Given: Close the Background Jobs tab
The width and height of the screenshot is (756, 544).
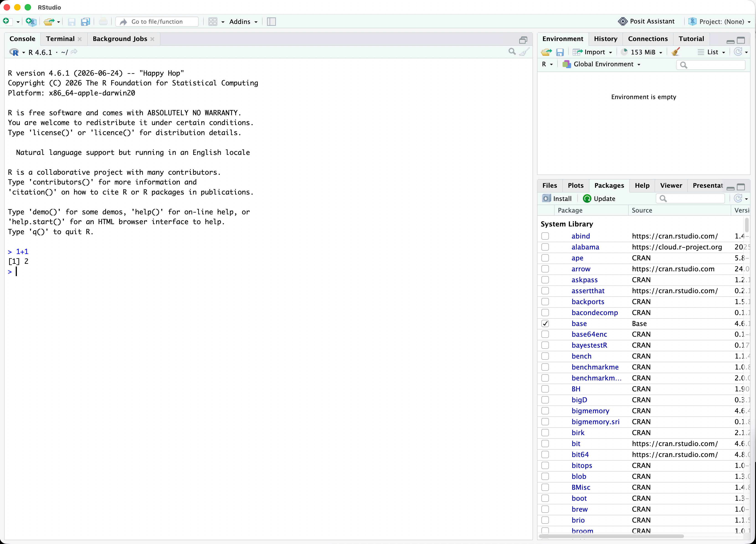Looking at the screenshot, I should coord(152,39).
